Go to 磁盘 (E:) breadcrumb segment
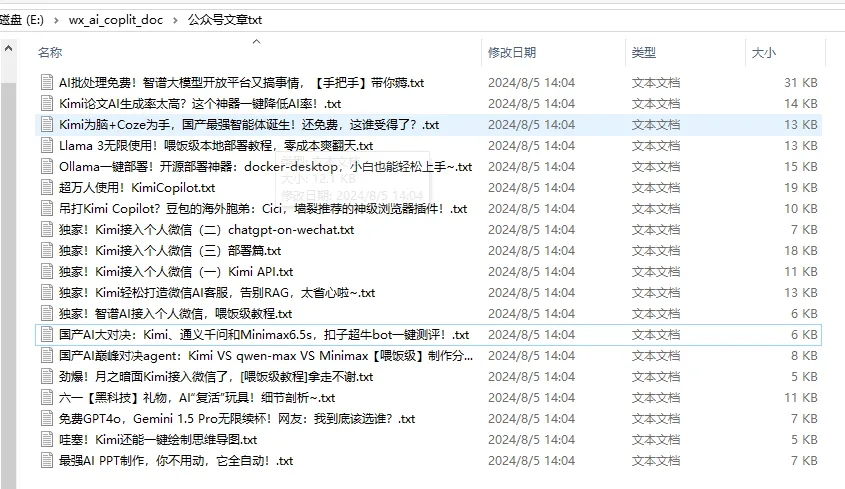The width and height of the screenshot is (845, 489). 22,20
